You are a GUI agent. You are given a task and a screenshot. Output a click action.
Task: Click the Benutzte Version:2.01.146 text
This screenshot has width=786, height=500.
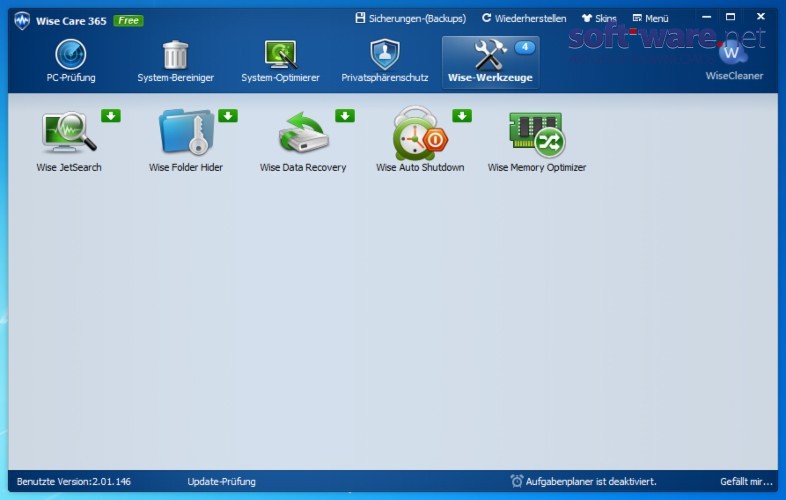click(x=74, y=481)
